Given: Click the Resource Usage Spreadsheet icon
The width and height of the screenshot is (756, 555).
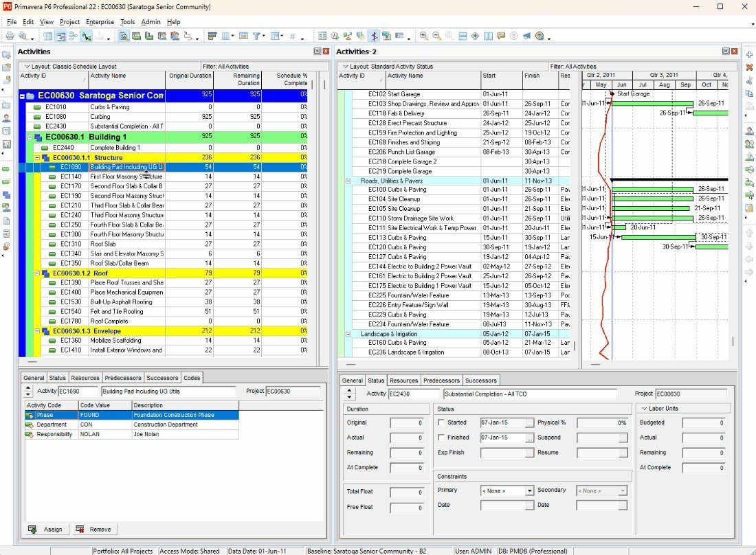Looking at the screenshot, I should point(162,36).
